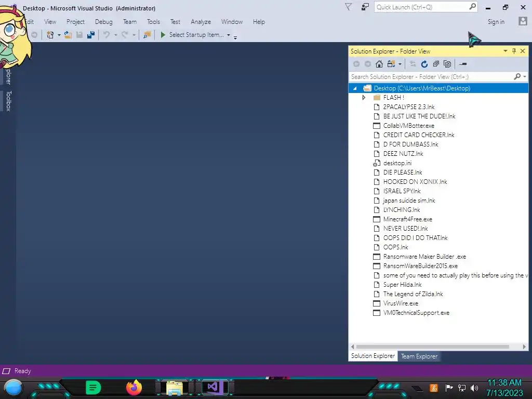Click the Save All disks icon

click(90, 35)
